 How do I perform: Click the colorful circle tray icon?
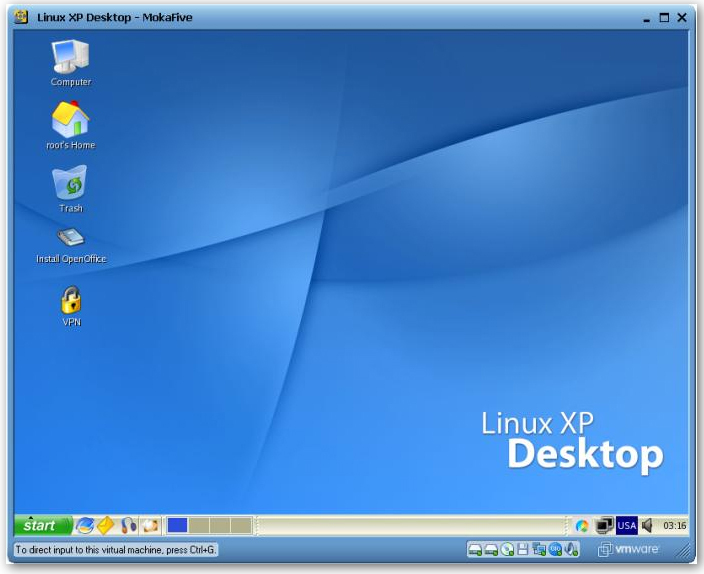tap(582, 525)
